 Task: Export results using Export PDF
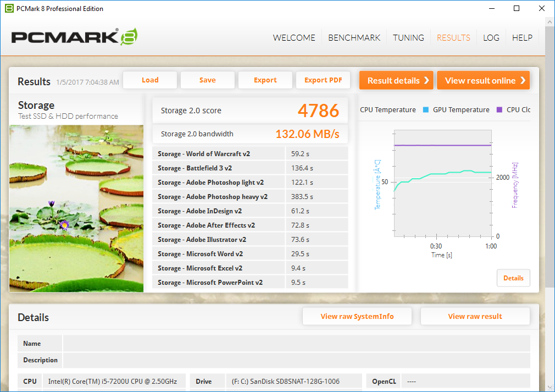(323, 80)
